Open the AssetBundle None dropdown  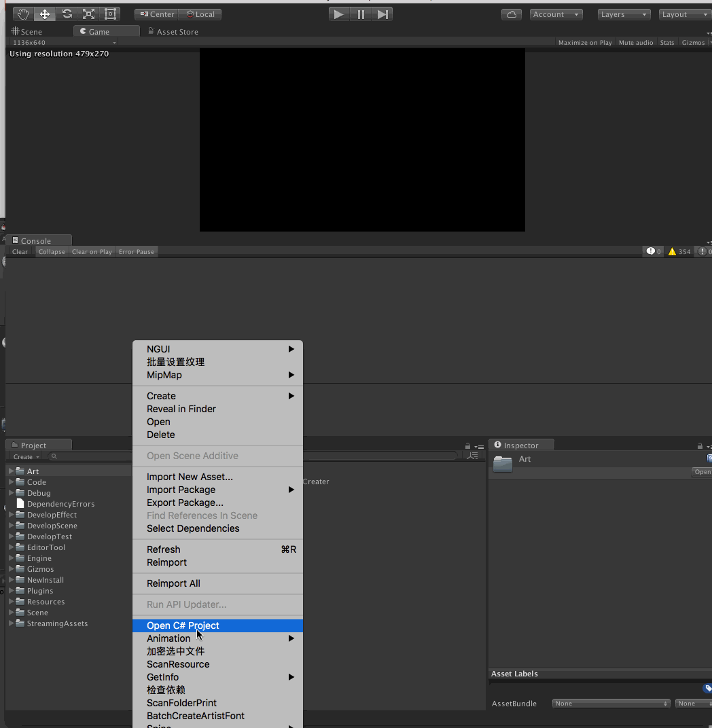[x=610, y=703]
